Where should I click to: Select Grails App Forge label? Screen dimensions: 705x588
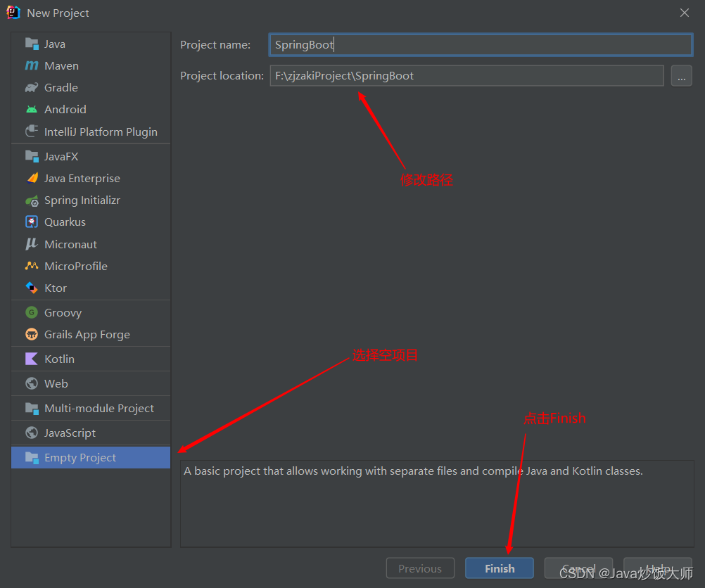point(87,335)
